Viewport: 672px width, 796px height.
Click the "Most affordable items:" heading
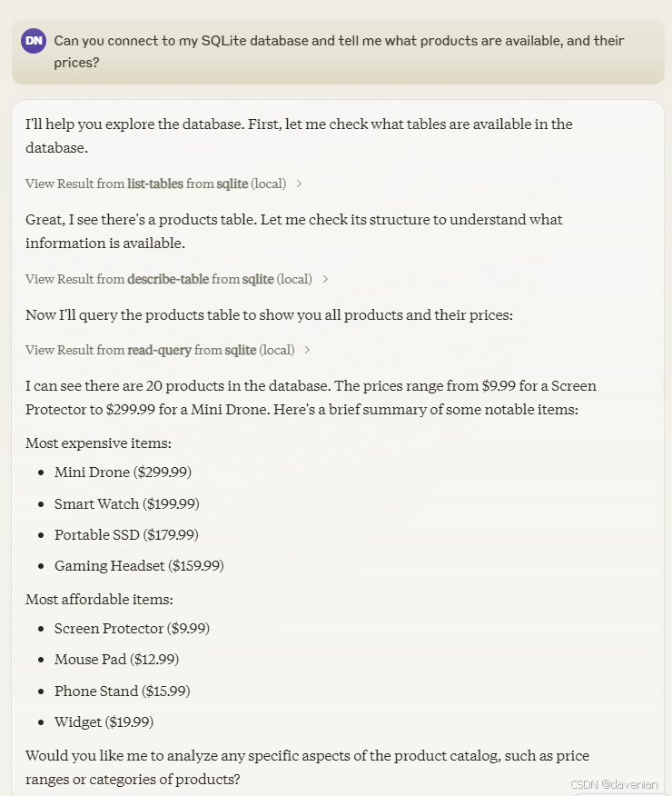point(99,599)
